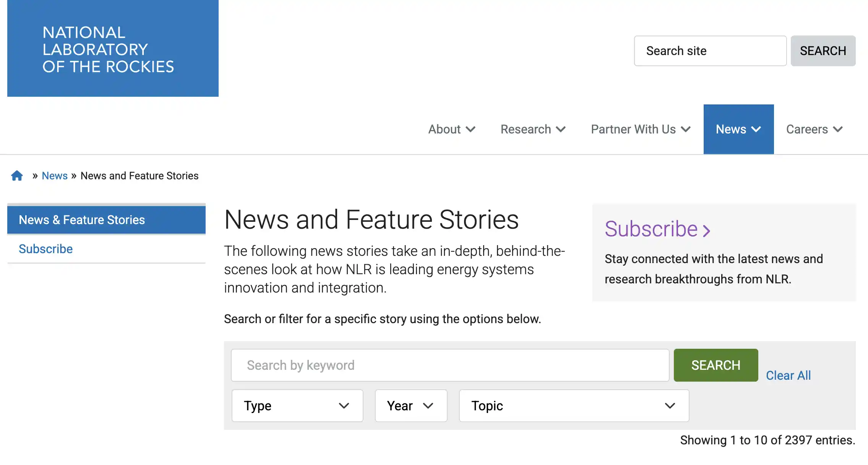Click the National Laboratory of the Rockies logo
The height and width of the screenshot is (465, 868).
113,49
